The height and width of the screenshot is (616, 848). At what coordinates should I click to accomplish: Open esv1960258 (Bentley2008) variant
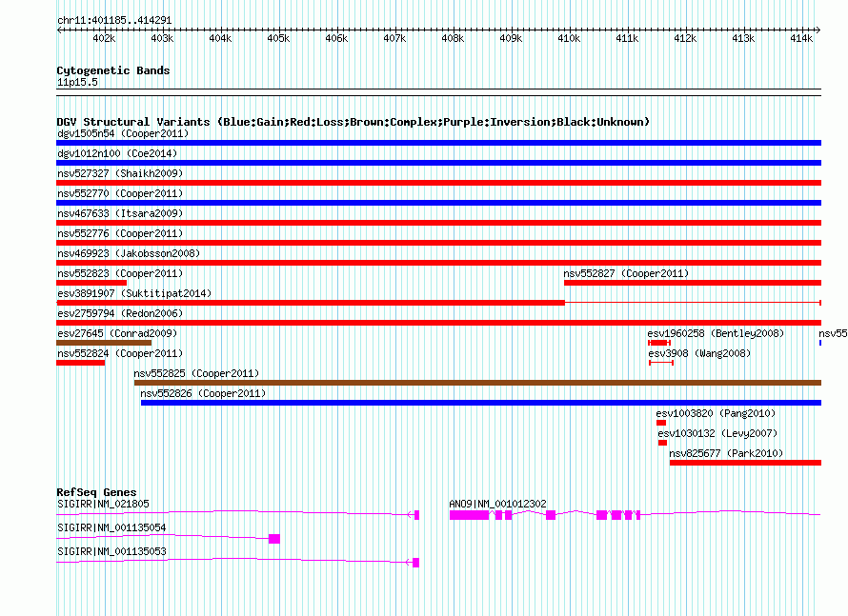(x=716, y=333)
